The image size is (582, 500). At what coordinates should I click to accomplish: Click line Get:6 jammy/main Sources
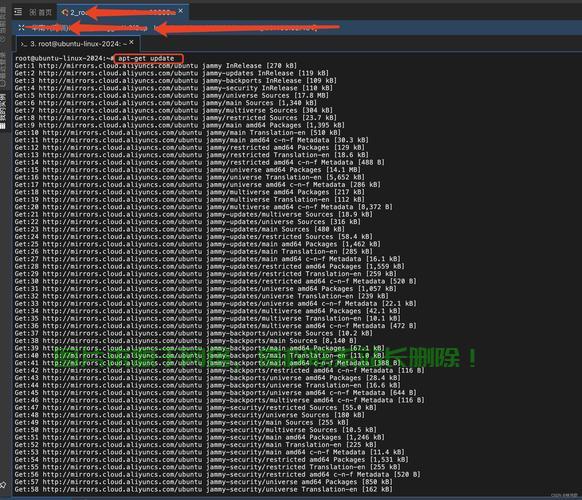pyautogui.click(x=166, y=103)
